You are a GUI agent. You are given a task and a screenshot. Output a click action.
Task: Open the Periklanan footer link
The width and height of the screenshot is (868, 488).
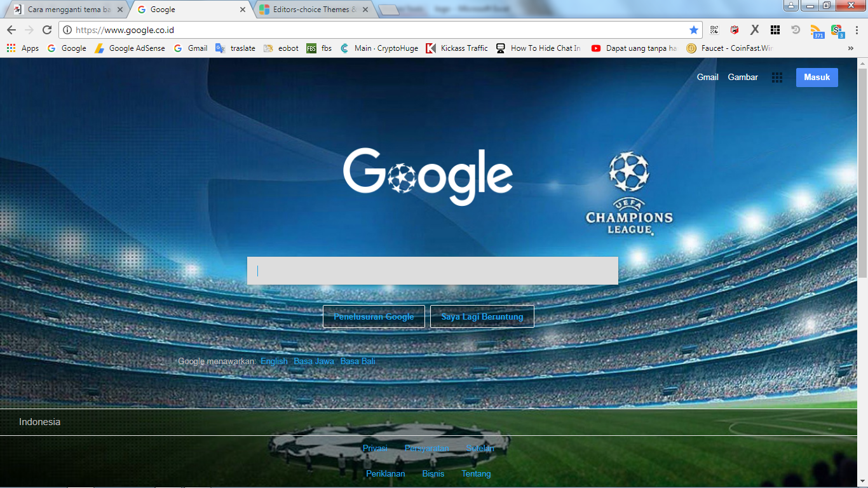385,474
